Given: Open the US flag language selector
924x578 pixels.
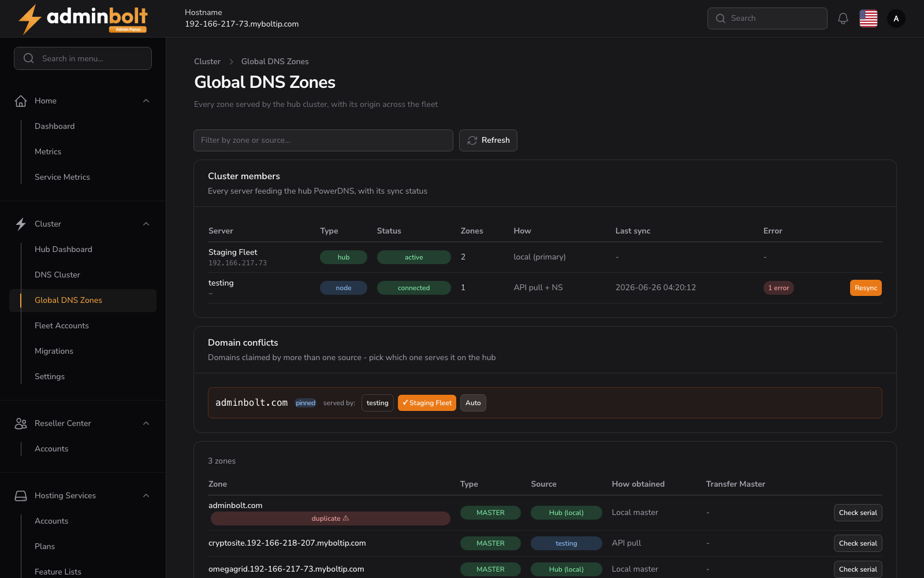Looking at the screenshot, I should (869, 18).
